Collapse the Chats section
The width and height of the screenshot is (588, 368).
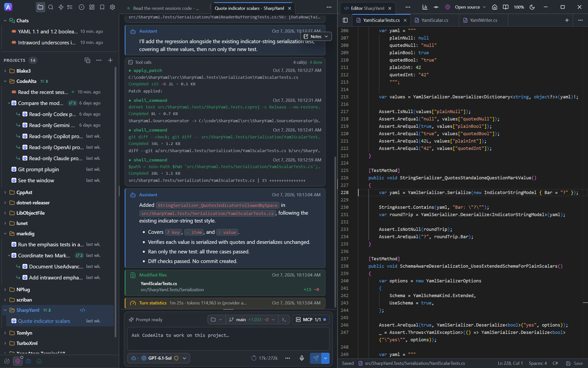5,21
